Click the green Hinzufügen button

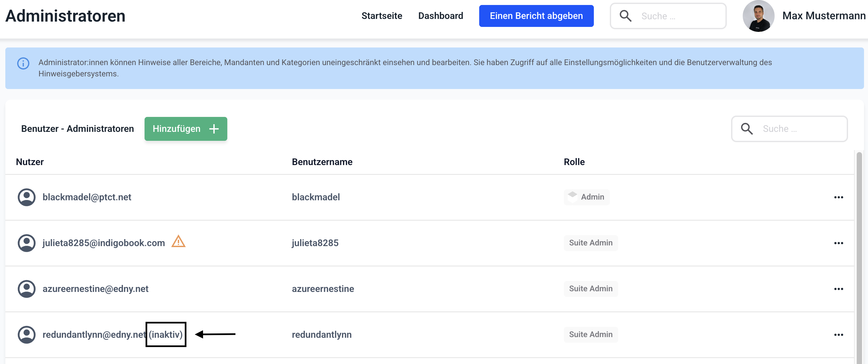pos(186,129)
